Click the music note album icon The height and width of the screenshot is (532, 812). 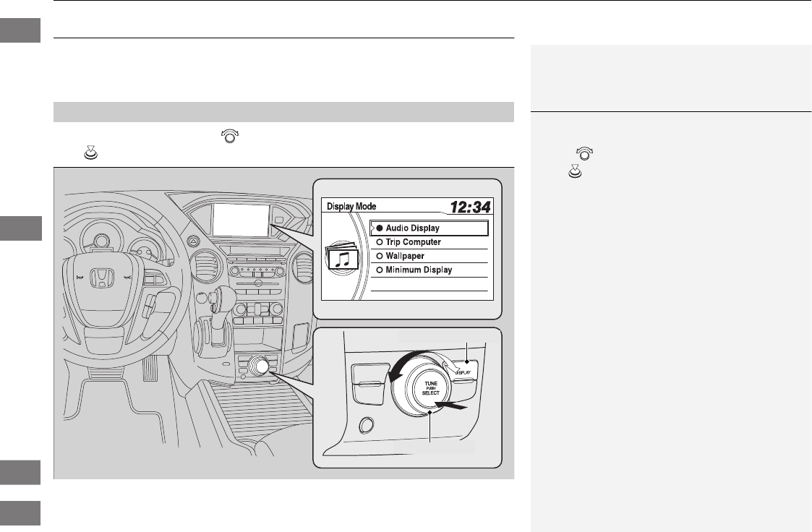tap(341, 257)
